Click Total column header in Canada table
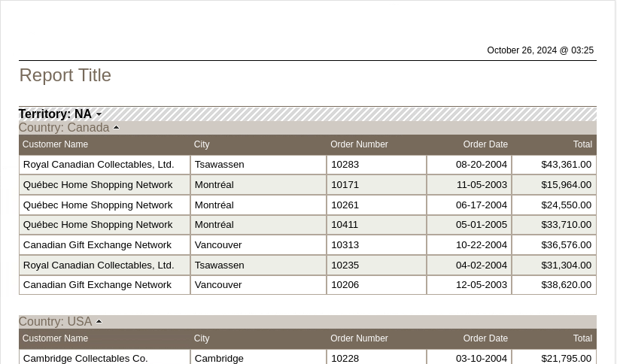The width and height of the screenshot is (617, 364). point(582,144)
